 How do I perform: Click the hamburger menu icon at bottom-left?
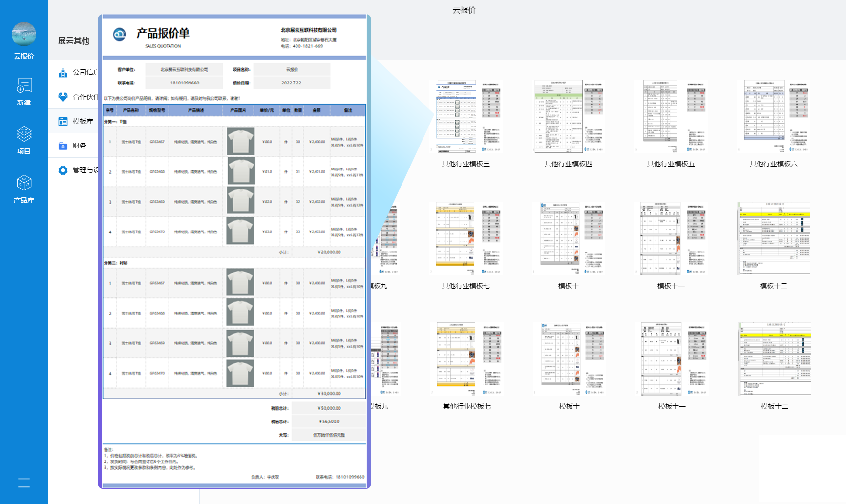(24, 483)
